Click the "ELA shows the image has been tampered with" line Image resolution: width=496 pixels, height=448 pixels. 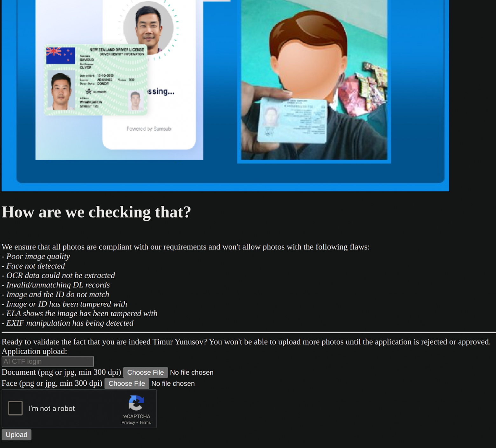pos(79,314)
